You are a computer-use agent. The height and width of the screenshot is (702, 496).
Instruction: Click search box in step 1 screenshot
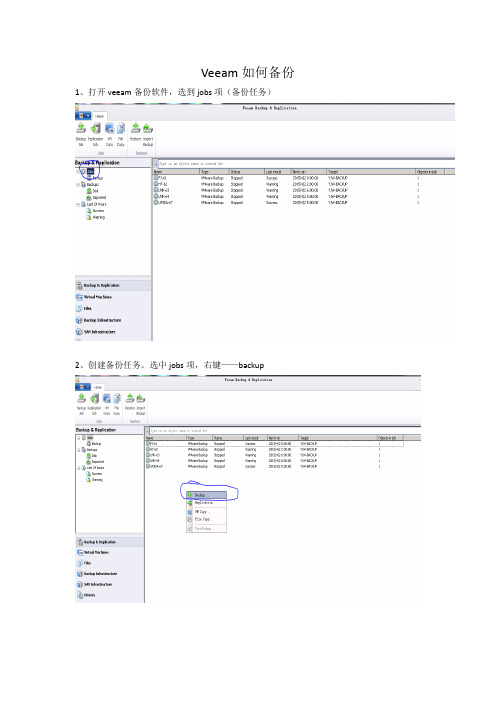click(x=304, y=164)
